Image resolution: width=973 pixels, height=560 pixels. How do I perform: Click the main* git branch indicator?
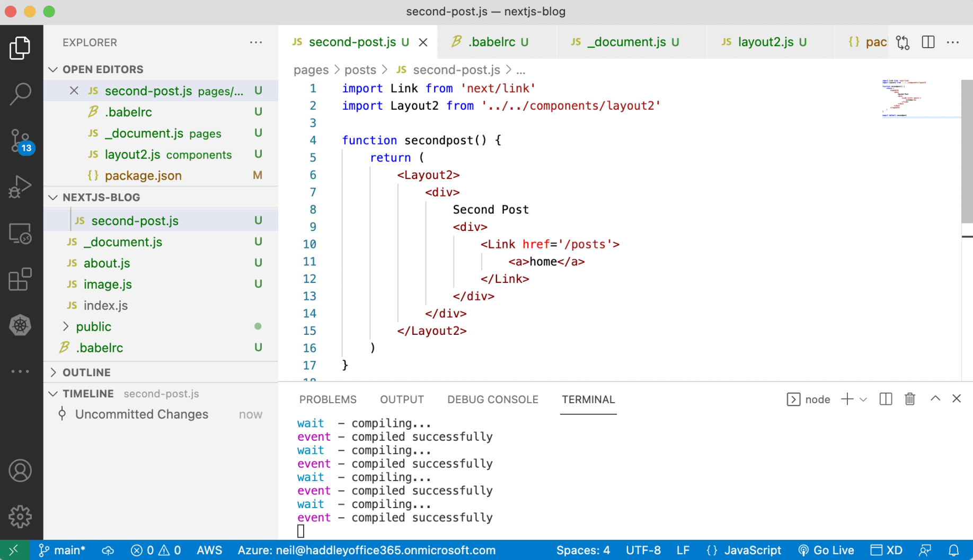63,550
